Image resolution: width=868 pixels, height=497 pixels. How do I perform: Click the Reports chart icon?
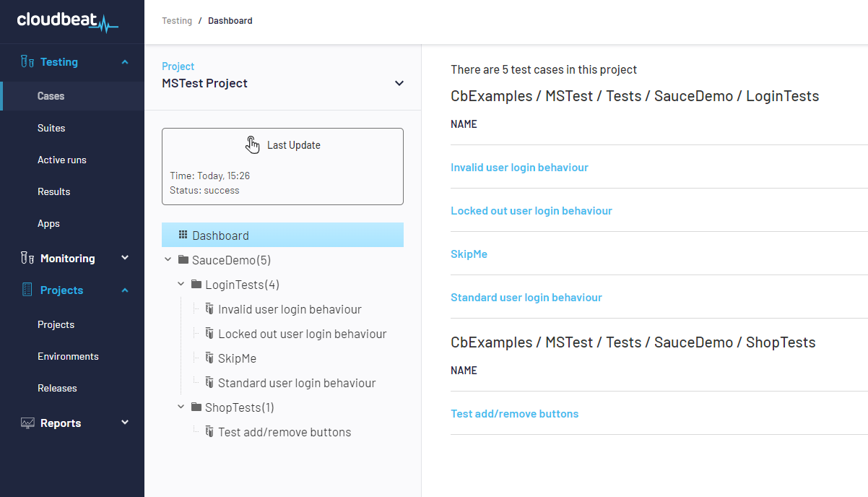tap(27, 423)
